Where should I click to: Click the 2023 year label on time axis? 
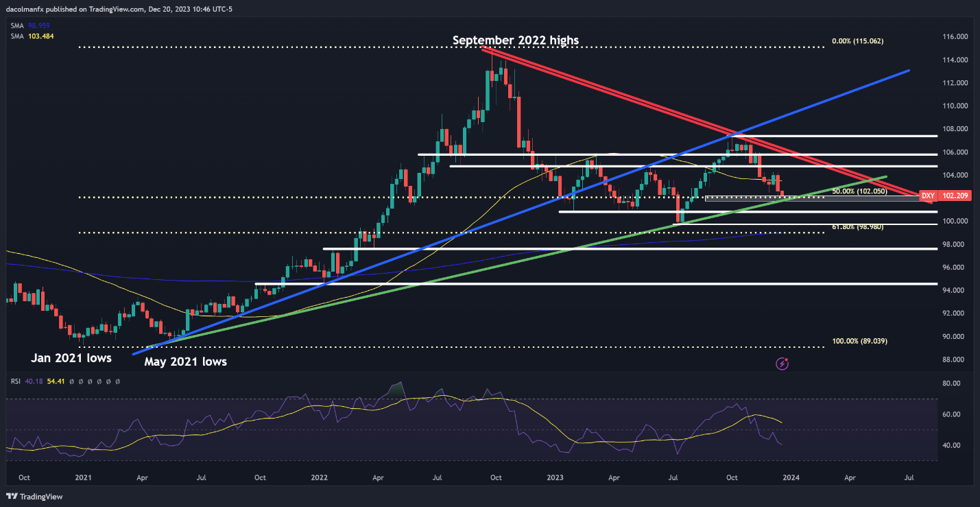[554, 477]
